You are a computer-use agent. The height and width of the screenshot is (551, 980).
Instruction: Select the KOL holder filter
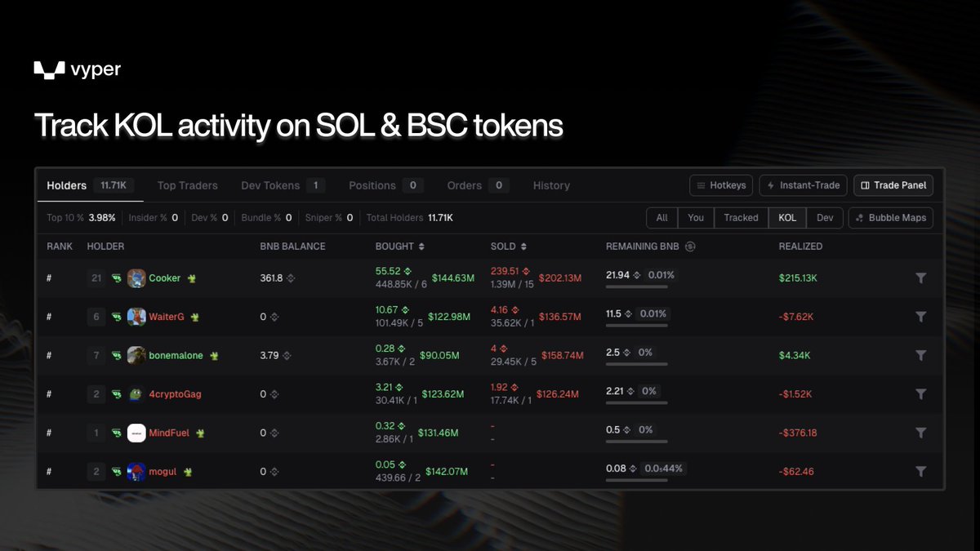[x=787, y=218]
